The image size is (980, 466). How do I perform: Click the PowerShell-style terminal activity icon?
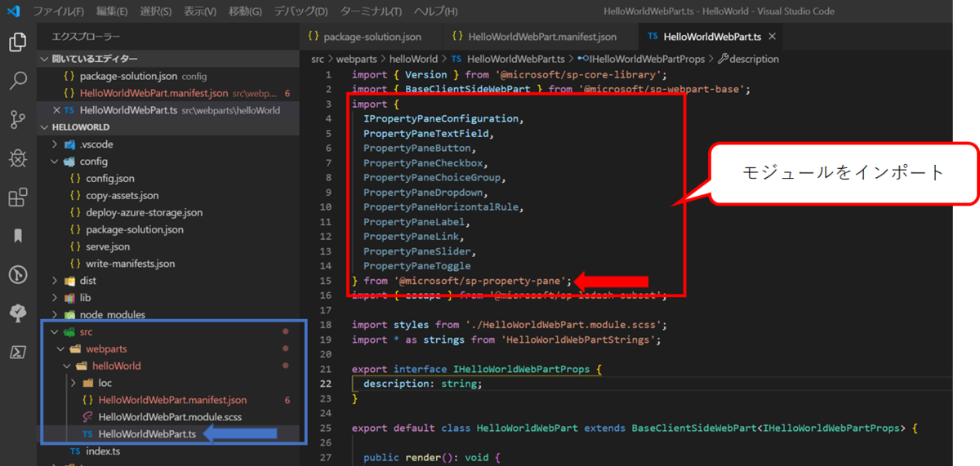point(17,353)
